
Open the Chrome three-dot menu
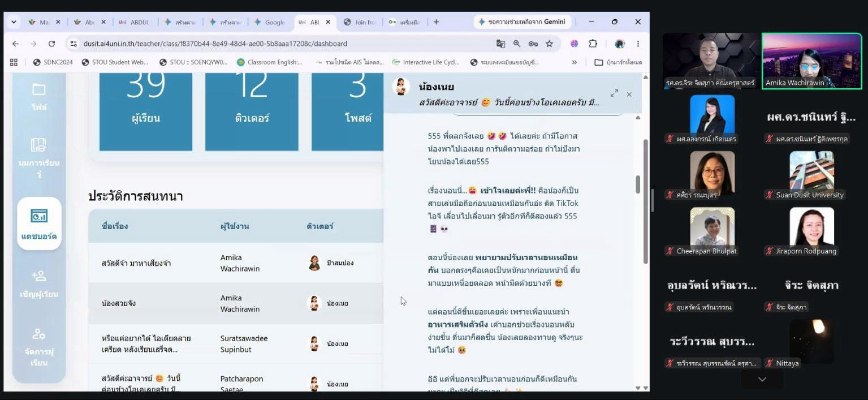tap(638, 44)
